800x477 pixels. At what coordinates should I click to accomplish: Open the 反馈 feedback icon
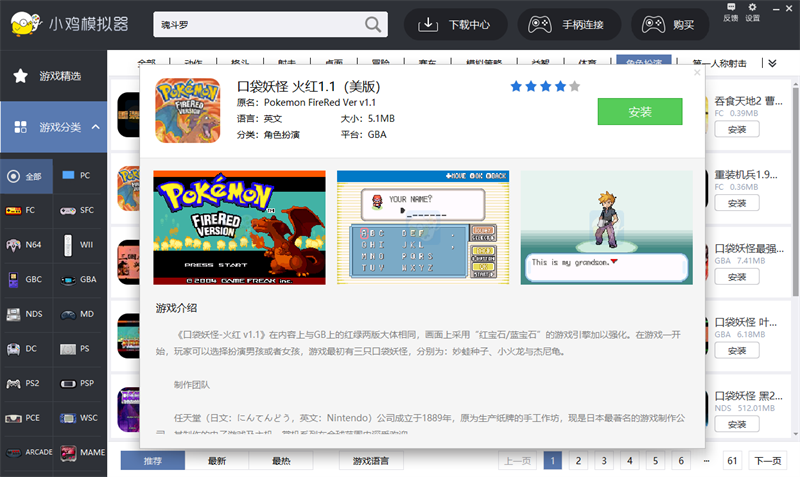click(x=730, y=12)
